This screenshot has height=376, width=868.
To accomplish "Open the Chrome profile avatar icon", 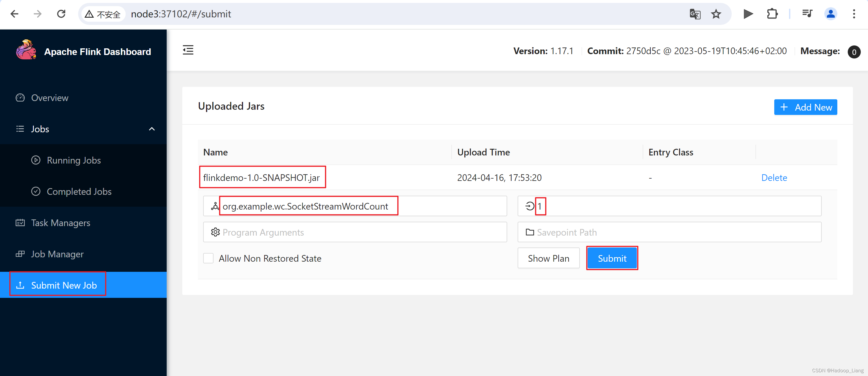I will click(x=831, y=14).
